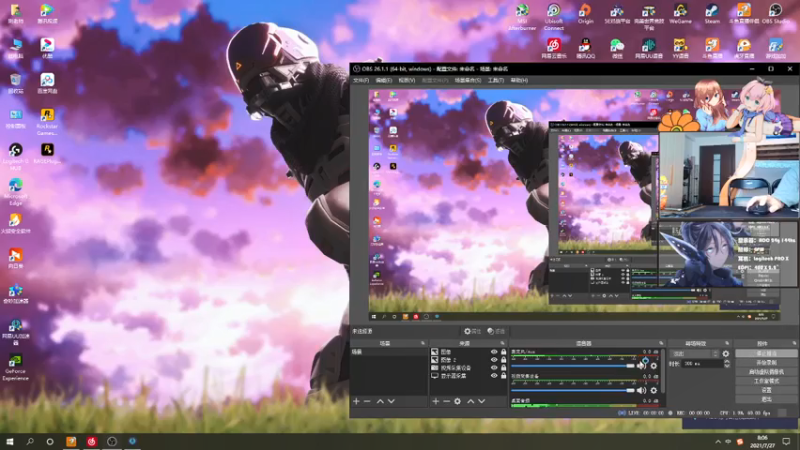The image size is (800, 450).
Task: Toggle visibility eye of the 图像 2 source
Action: [x=494, y=360]
